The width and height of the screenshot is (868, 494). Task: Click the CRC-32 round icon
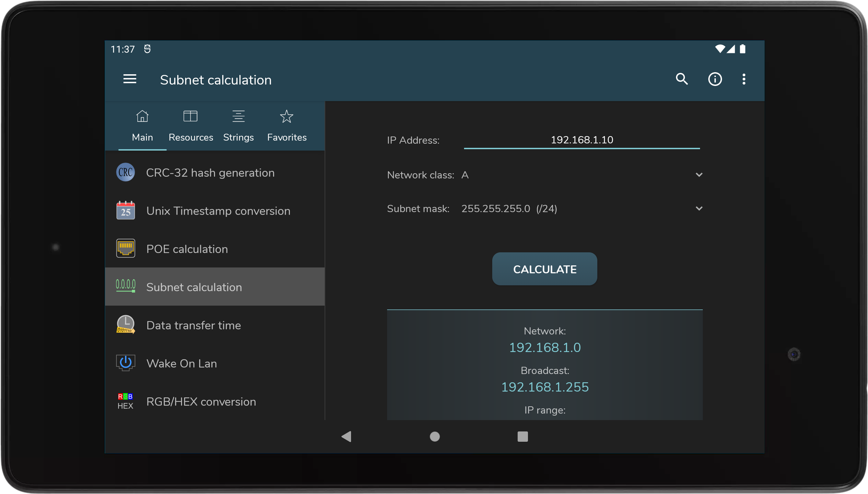pyautogui.click(x=125, y=172)
